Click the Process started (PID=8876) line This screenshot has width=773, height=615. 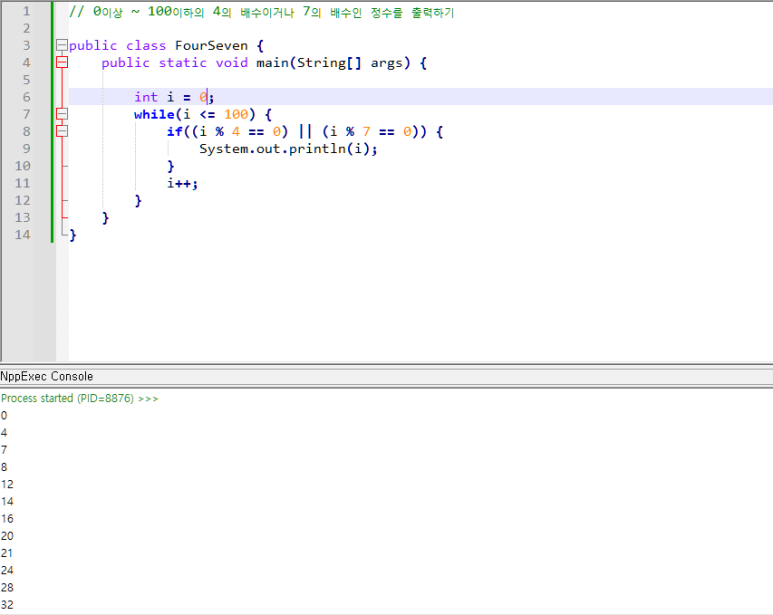(x=79, y=398)
